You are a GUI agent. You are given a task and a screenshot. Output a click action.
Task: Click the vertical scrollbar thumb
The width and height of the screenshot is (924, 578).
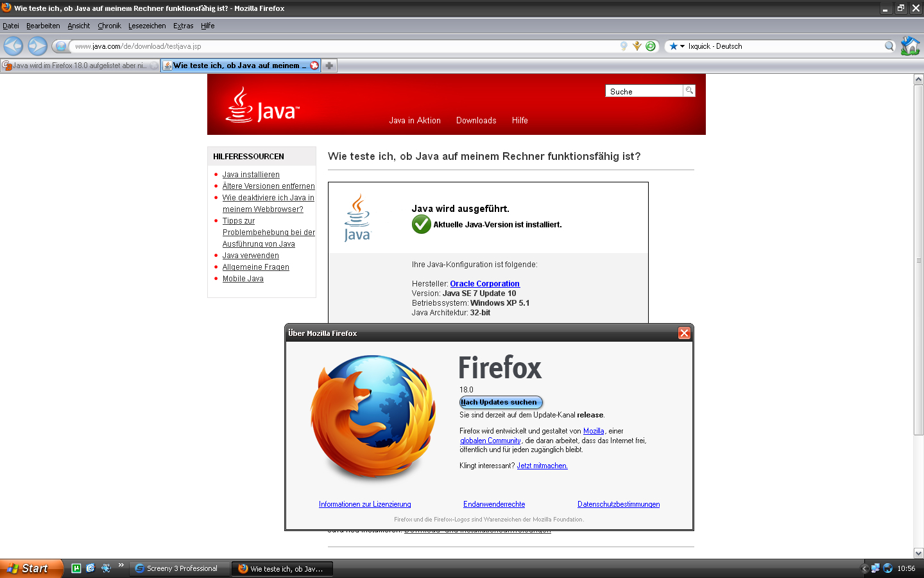(x=918, y=260)
